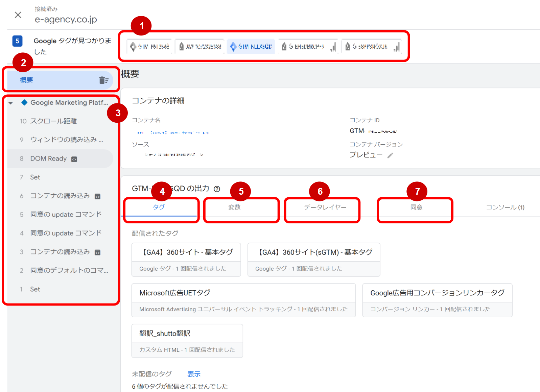540x392 pixels.
Task: Click the プレビュー container version value
Action: [366, 155]
